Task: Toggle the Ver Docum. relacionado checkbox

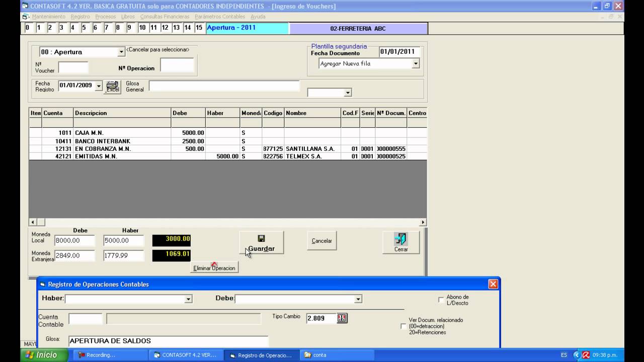Action: pyautogui.click(x=404, y=326)
